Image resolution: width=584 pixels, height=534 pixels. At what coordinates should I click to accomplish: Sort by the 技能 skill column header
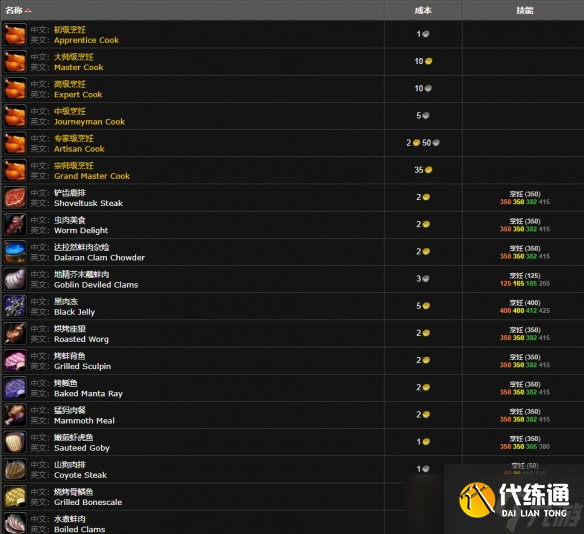[525, 10]
